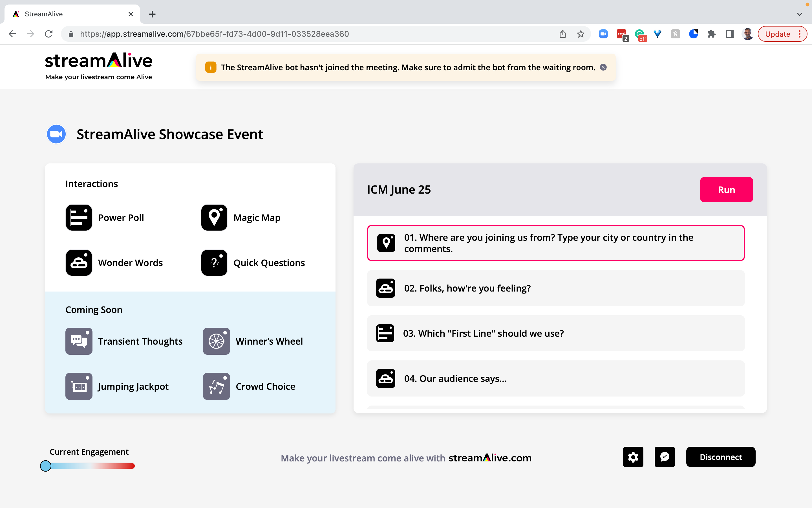Click the Crowd Choice icon

217,386
